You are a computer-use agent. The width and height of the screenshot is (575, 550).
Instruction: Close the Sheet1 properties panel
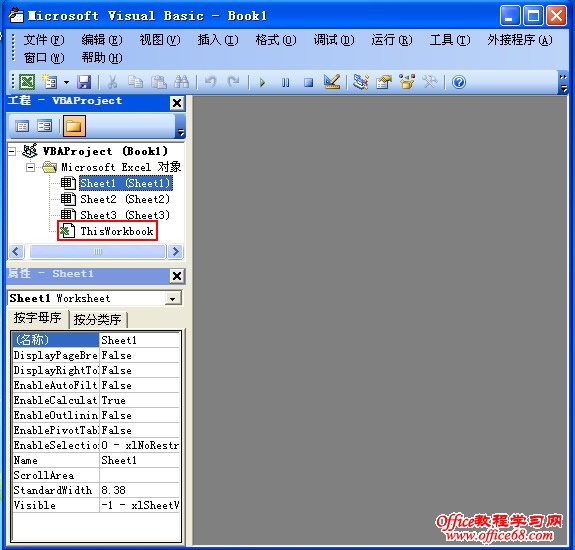point(177,275)
